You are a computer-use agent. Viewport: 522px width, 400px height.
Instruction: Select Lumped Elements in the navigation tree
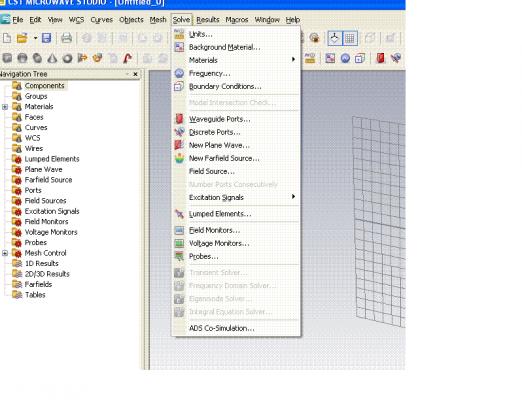pyautogui.click(x=52, y=159)
